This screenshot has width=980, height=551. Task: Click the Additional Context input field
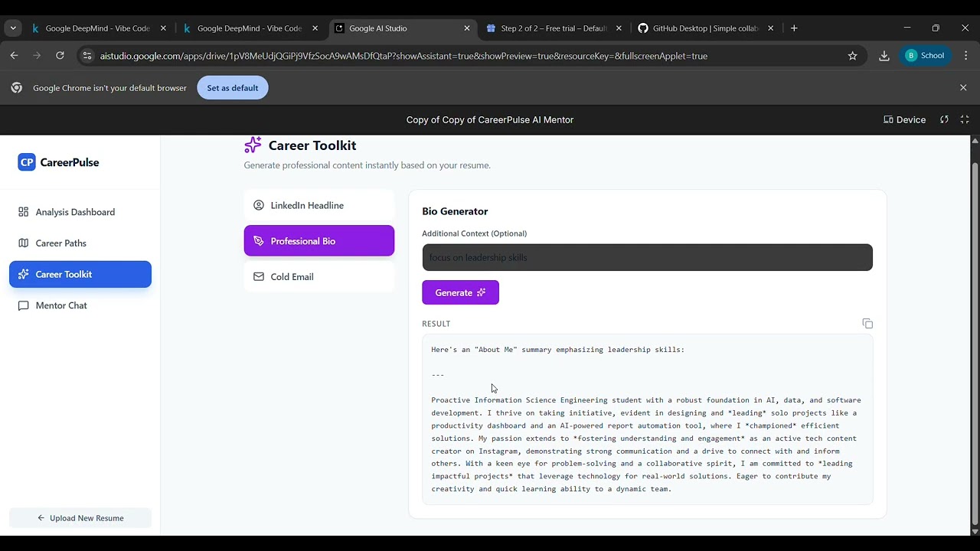tap(647, 257)
